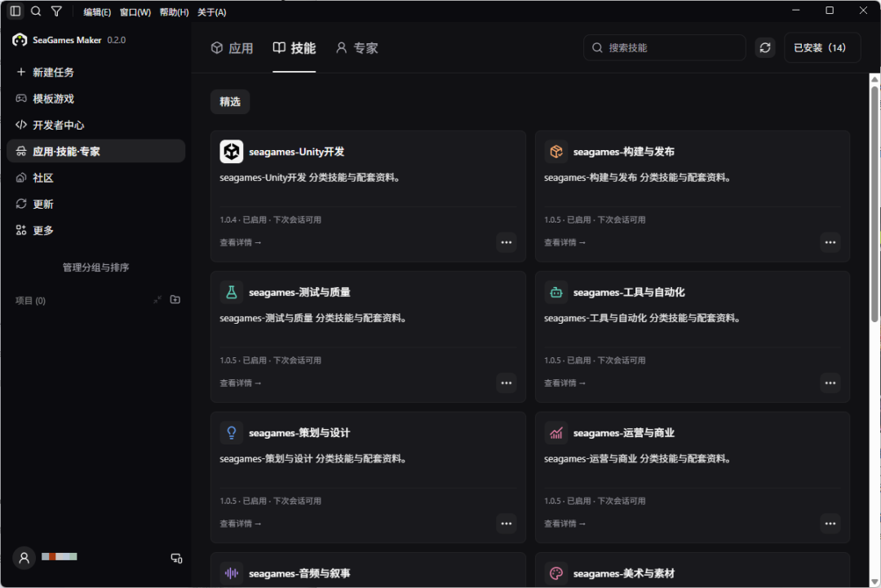This screenshot has width=881, height=588.
Task: Click the seagames-测试与质量 flask icon
Action: pyautogui.click(x=232, y=292)
